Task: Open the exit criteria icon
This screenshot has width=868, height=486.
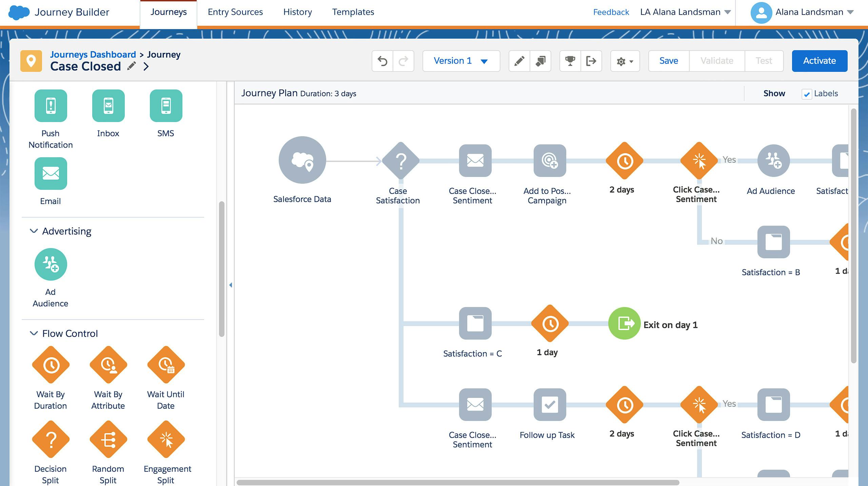Action: point(591,61)
